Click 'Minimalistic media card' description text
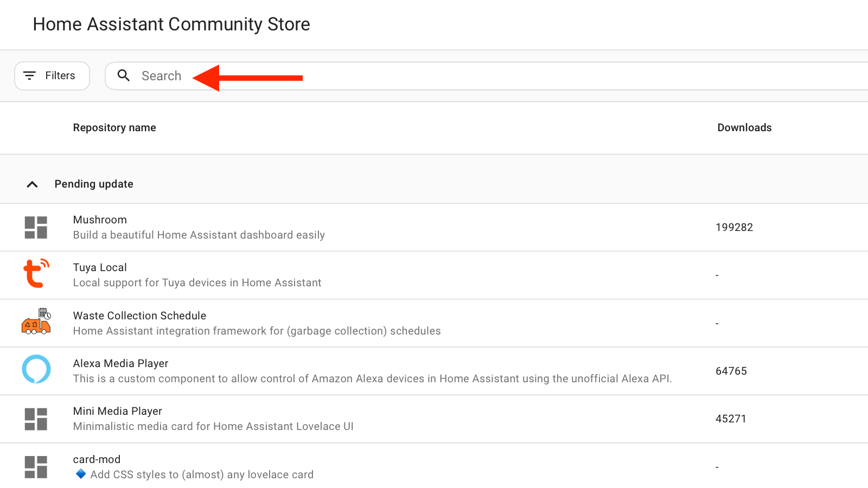 213,426
